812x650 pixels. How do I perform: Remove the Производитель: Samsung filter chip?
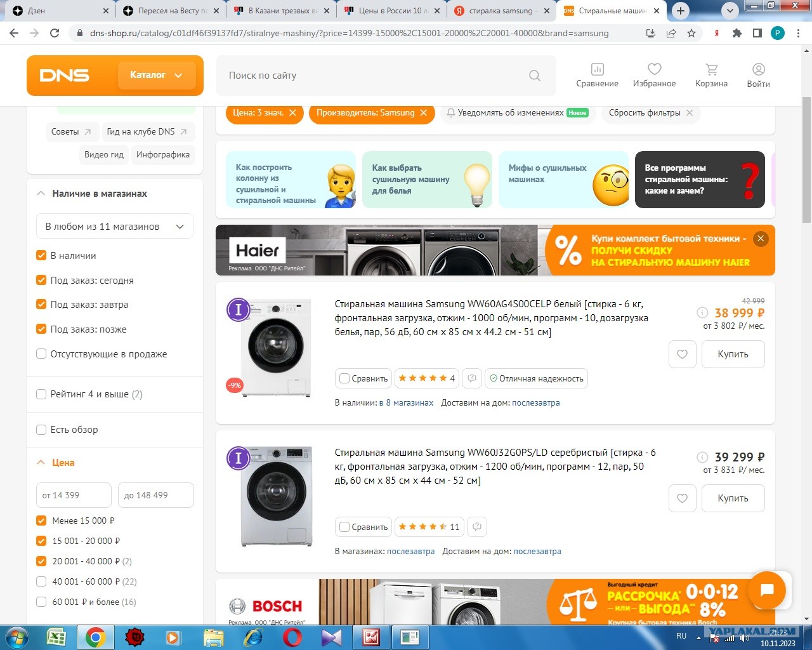click(423, 113)
